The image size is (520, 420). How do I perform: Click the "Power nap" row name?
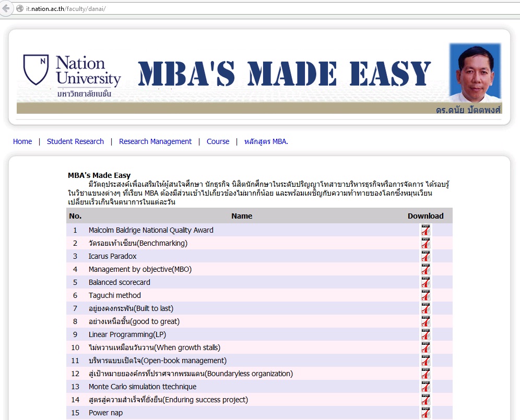106,413
